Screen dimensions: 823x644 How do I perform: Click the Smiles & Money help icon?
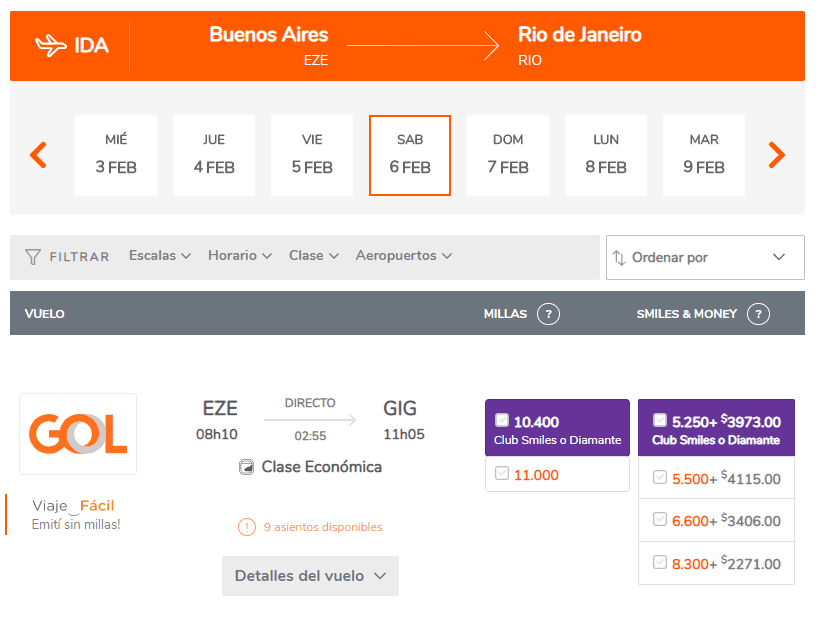758,314
